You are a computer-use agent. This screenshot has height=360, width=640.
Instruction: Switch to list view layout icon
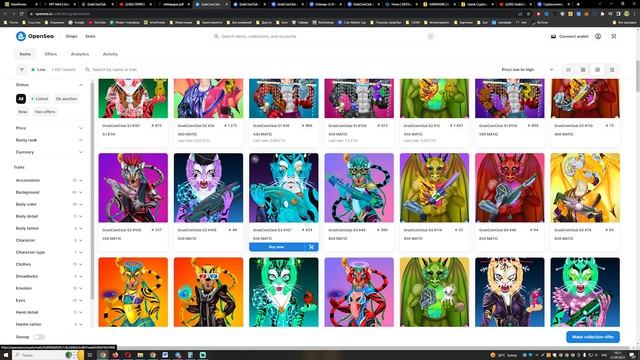pos(568,70)
